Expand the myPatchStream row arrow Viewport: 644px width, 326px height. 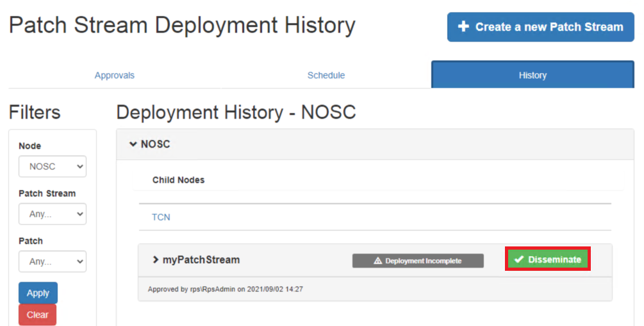pos(155,260)
